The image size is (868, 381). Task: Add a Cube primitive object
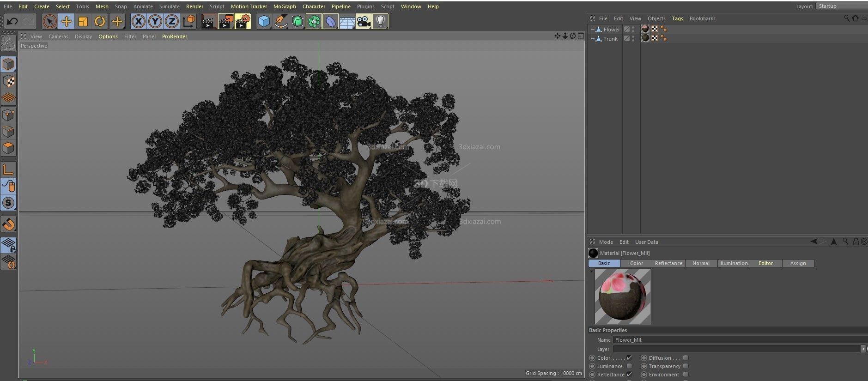[264, 21]
